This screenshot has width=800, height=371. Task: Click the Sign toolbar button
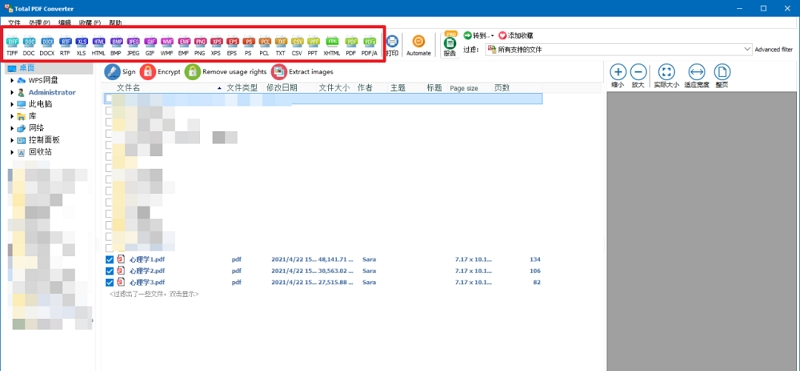click(120, 72)
